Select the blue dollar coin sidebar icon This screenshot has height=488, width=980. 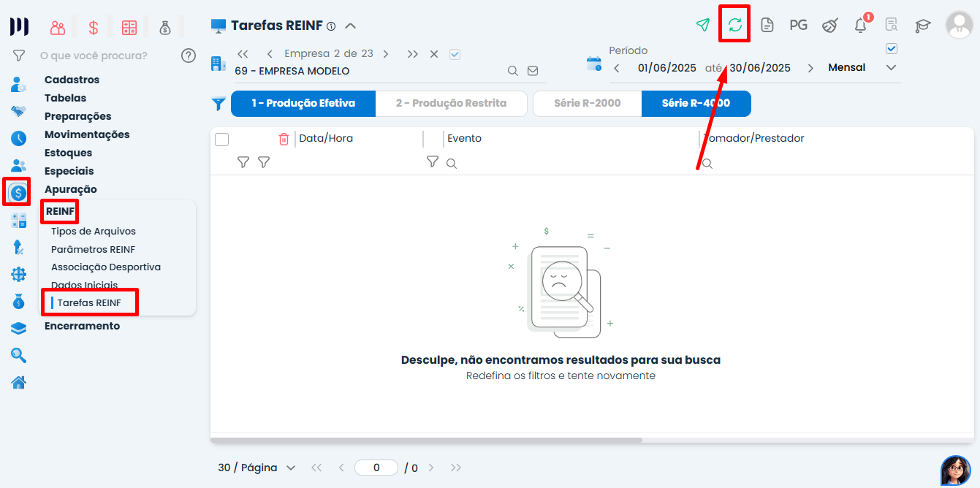click(18, 193)
